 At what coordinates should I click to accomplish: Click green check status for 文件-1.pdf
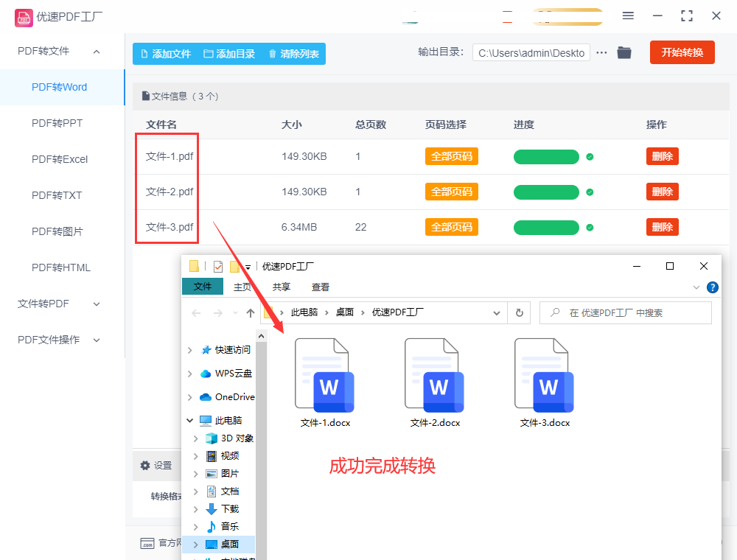pos(590,157)
